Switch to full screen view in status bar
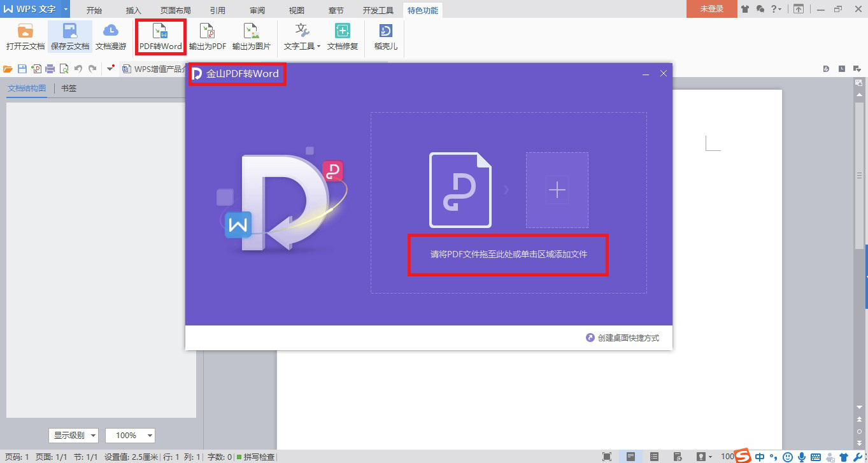The image size is (868, 463). point(607,457)
